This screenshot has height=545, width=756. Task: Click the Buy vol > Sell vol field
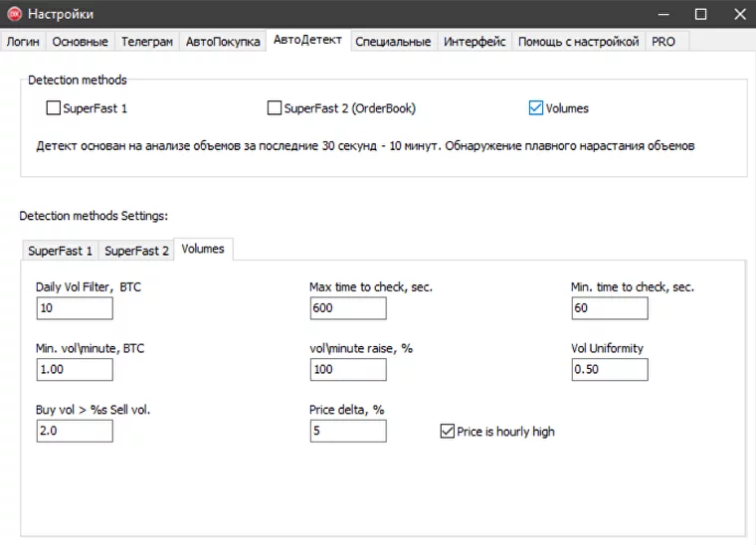(75, 431)
